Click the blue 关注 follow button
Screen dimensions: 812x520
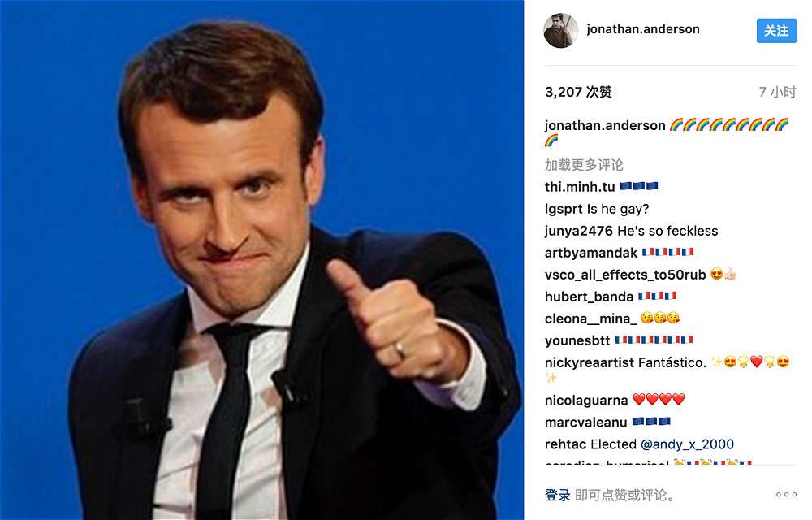click(776, 31)
